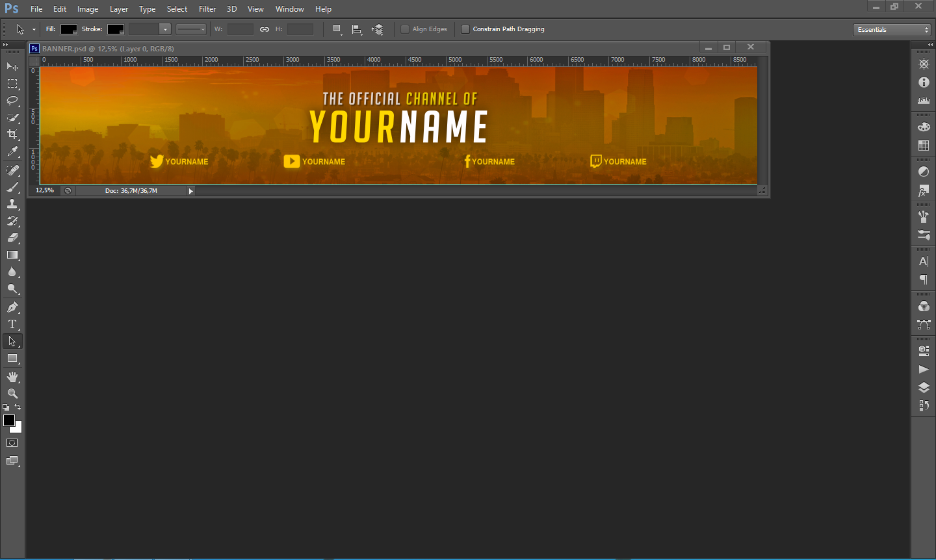Select the Lasso tool
Image resolution: width=936 pixels, height=560 pixels.
tap(12, 101)
